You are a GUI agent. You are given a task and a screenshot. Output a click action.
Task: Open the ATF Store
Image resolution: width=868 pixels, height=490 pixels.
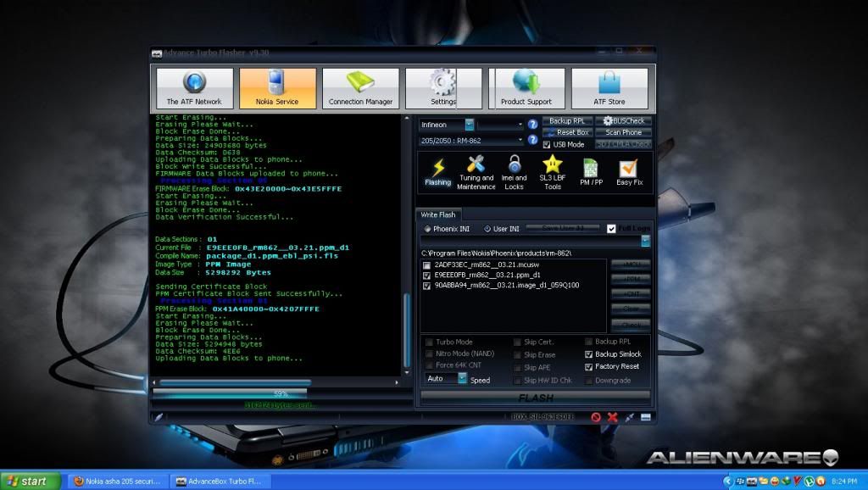pyautogui.click(x=609, y=88)
